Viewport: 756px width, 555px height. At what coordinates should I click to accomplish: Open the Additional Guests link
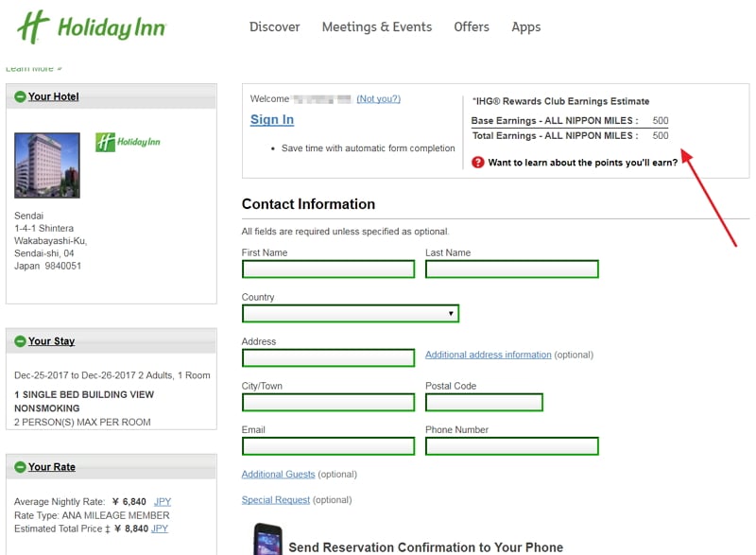278,474
